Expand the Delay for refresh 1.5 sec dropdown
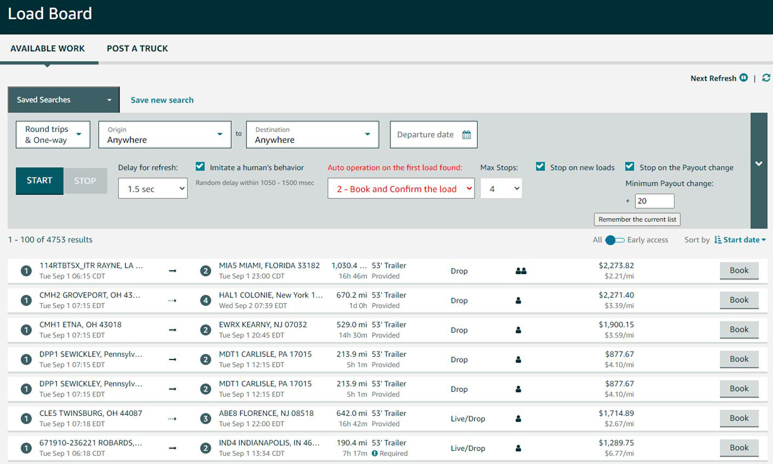This screenshot has width=773, height=464. pyautogui.click(x=153, y=188)
